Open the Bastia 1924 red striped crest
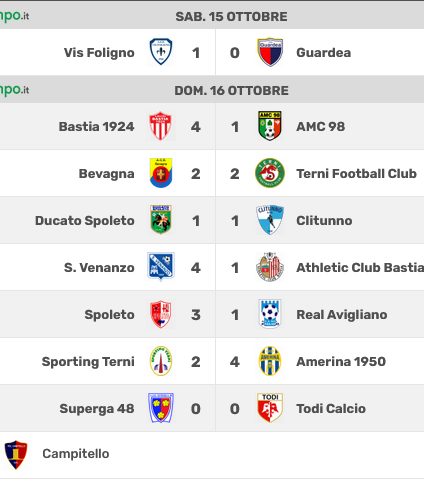The image size is (424, 485). 160,126
